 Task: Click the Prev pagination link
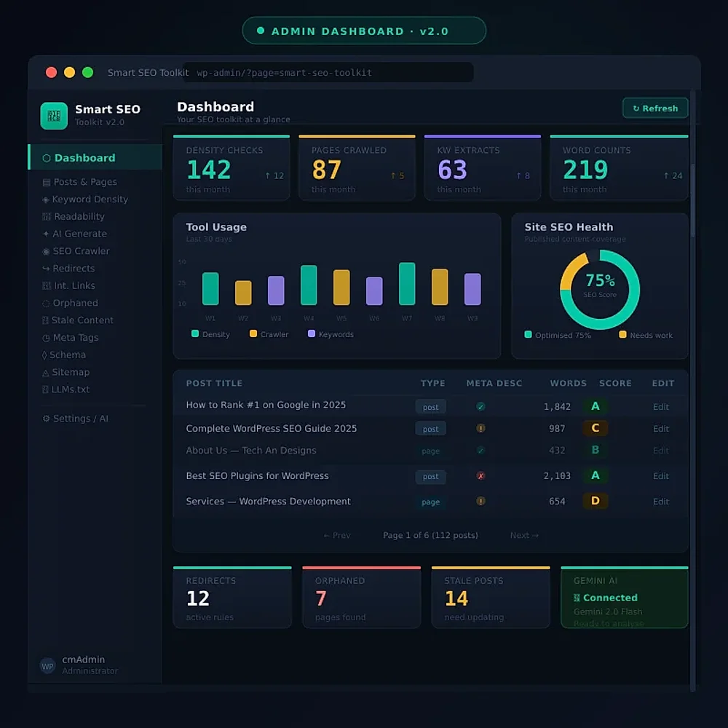click(337, 535)
